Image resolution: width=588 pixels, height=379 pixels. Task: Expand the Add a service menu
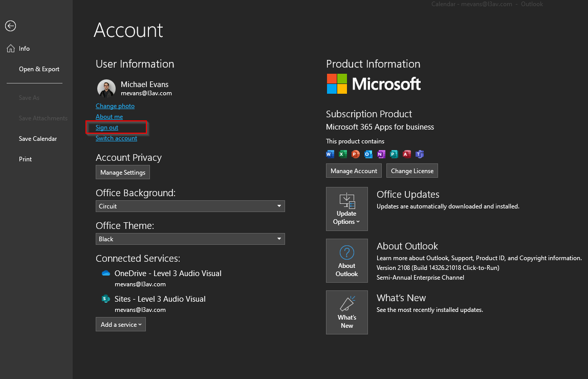click(121, 325)
